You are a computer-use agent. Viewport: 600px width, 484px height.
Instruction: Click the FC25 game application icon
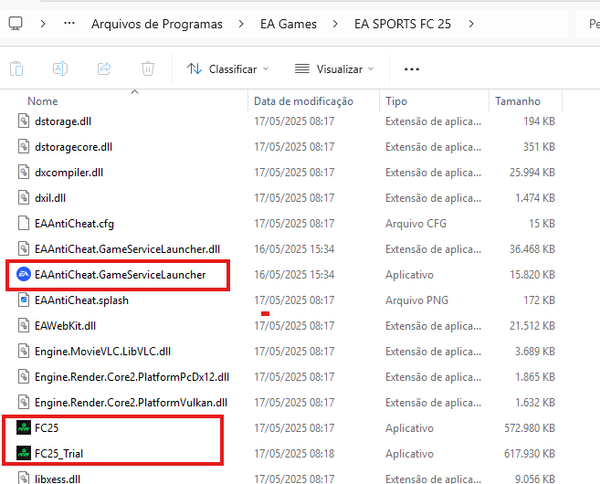pyautogui.click(x=23, y=428)
